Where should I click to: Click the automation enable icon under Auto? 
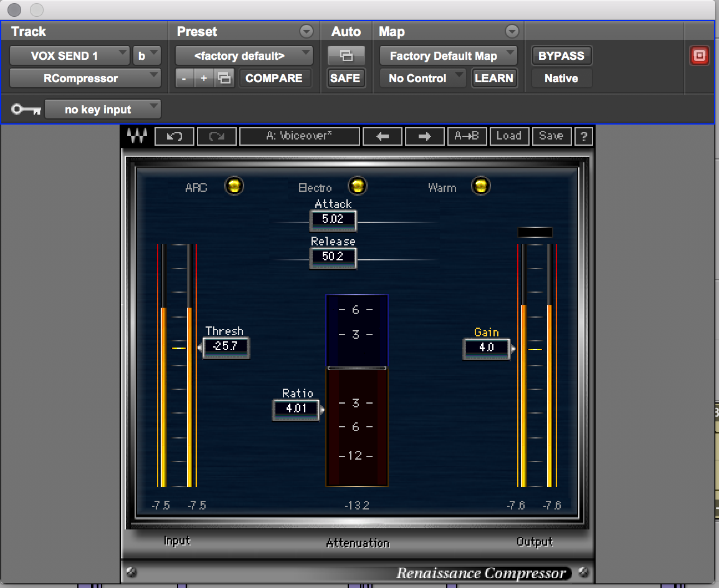click(346, 56)
